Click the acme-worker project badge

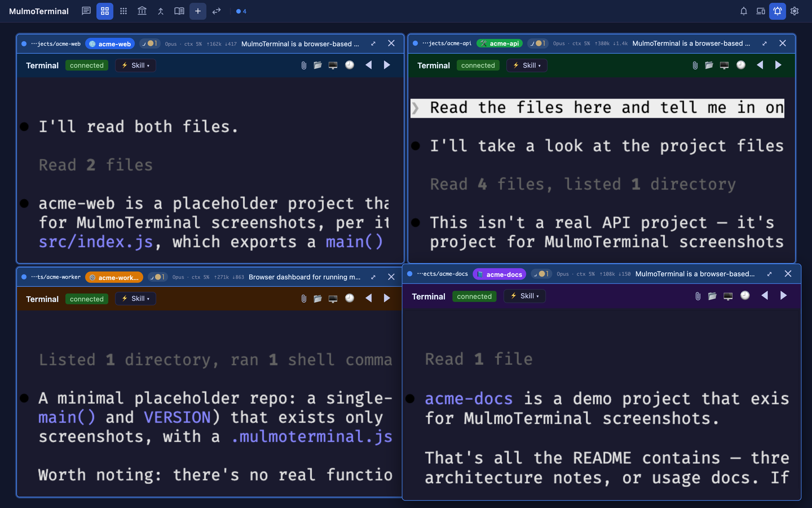pos(114,277)
